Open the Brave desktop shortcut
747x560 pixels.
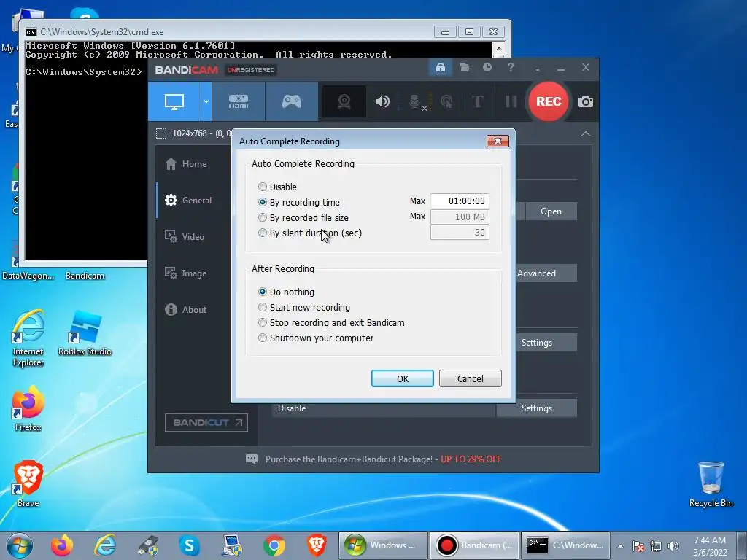[x=28, y=484]
